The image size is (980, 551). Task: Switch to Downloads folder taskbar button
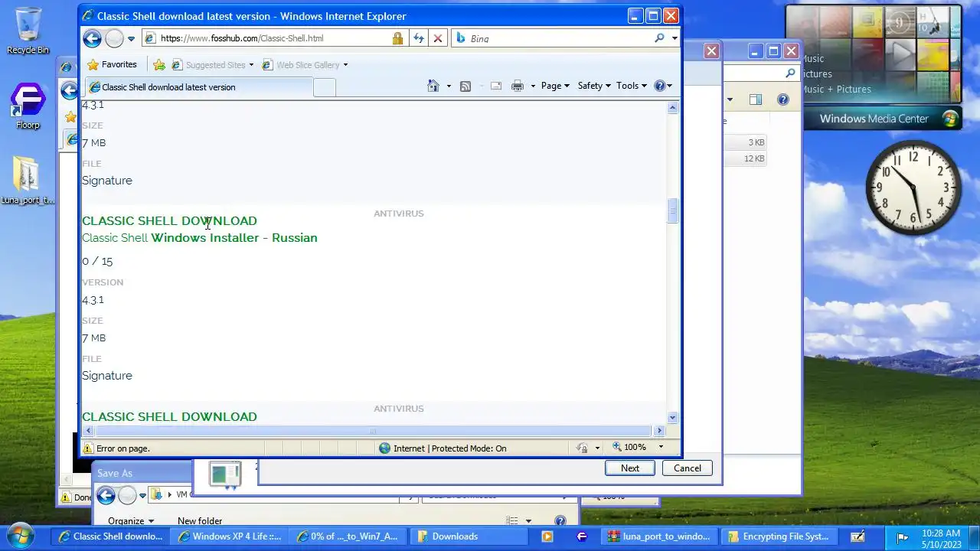(x=467, y=536)
